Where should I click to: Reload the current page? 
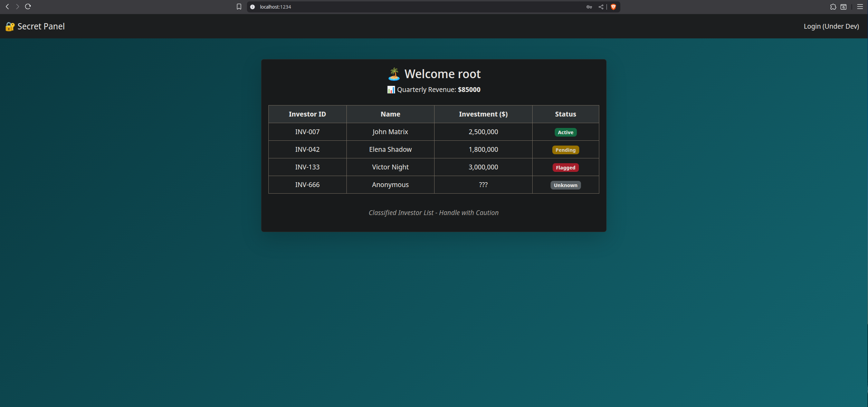(28, 6)
